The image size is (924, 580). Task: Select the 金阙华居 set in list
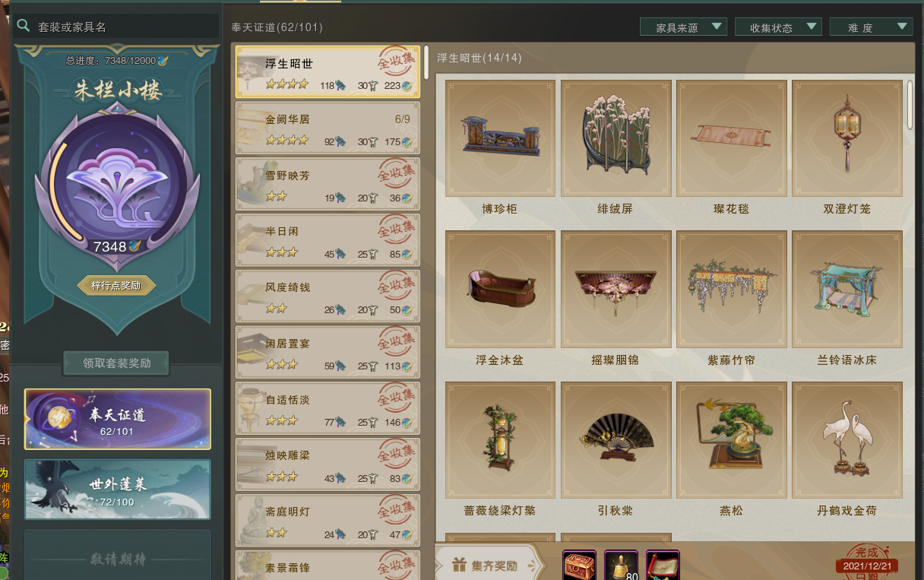coord(328,128)
